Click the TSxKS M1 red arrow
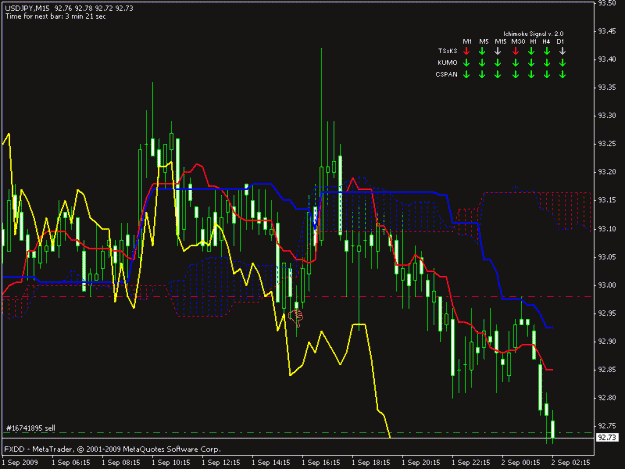This screenshot has width=625, height=469. 466,51
